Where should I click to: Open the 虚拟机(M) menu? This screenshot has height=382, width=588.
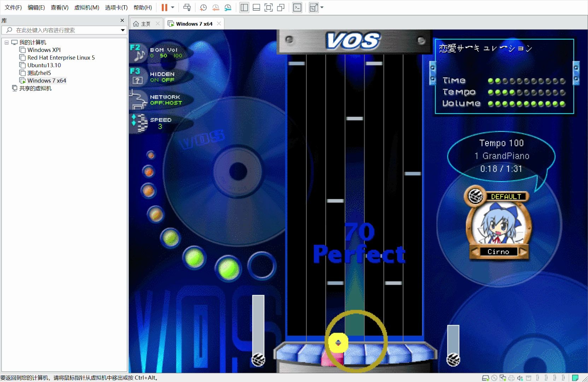click(87, 7)
